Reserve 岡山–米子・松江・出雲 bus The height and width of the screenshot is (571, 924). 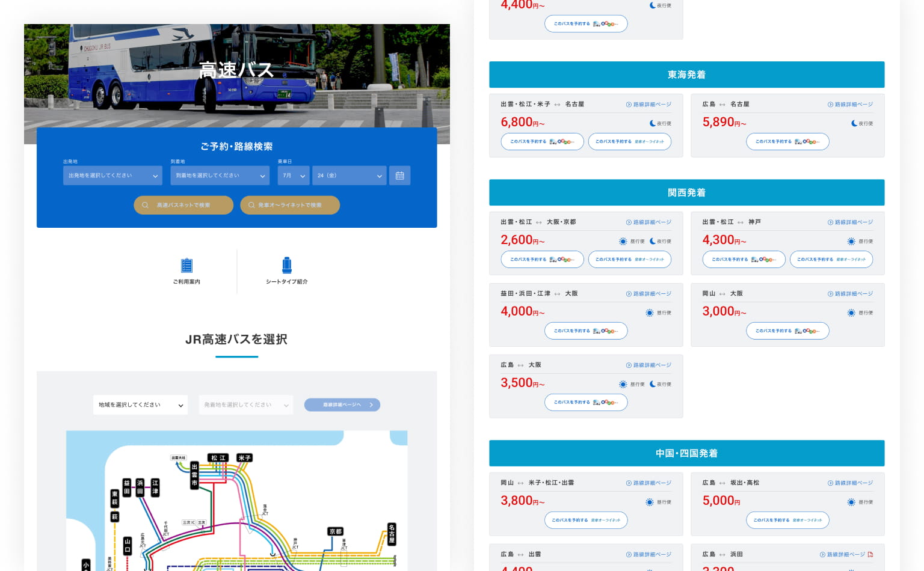pos(586,521)
